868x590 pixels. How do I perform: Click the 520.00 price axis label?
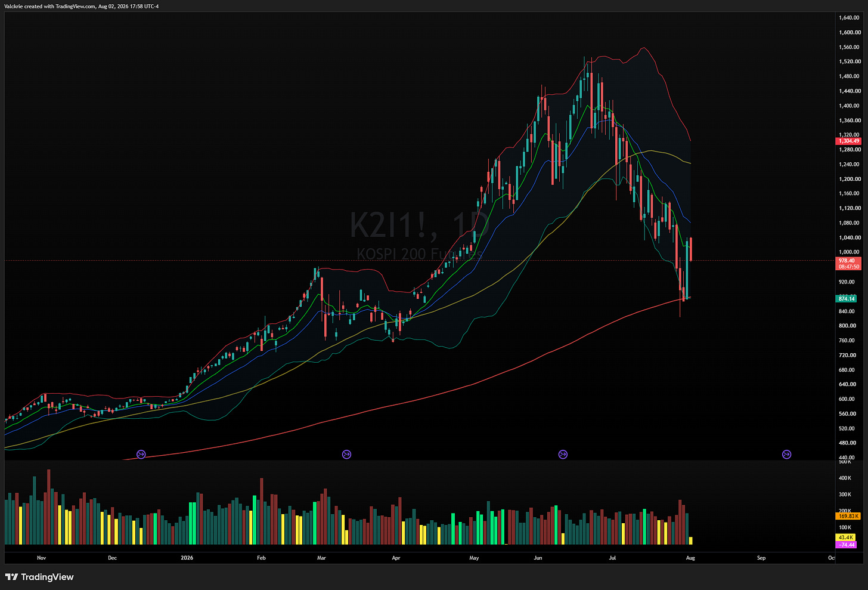847,428
